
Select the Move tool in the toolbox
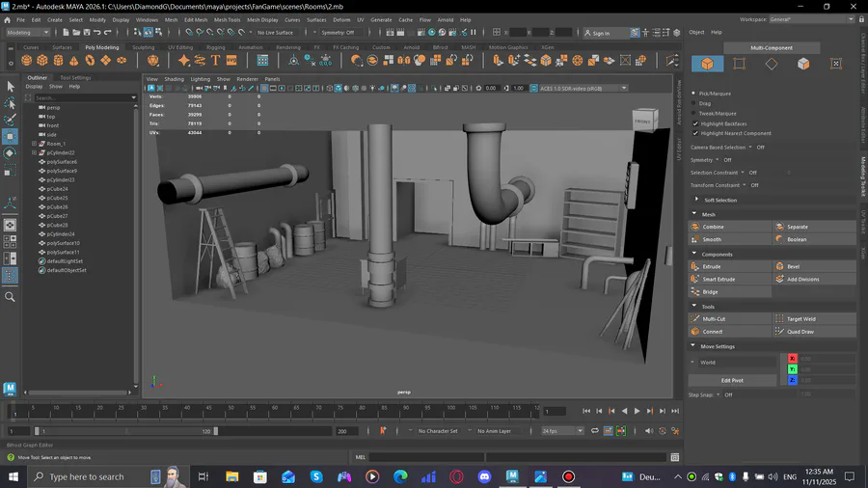point(10,136)
